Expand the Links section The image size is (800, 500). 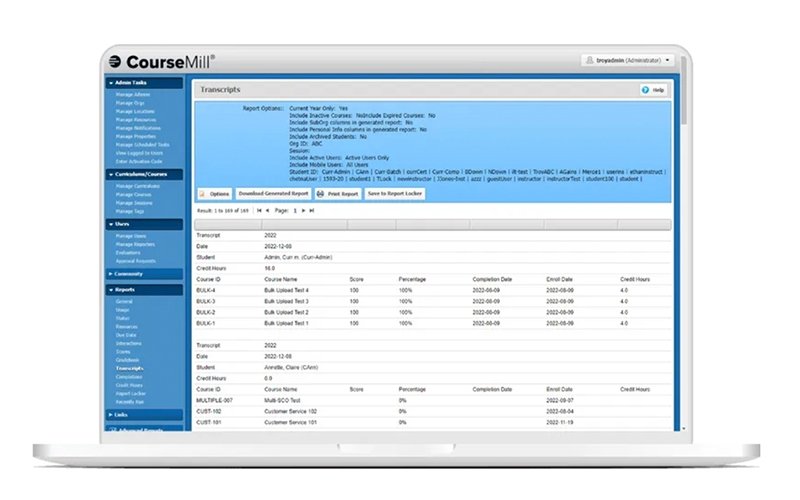144,415
